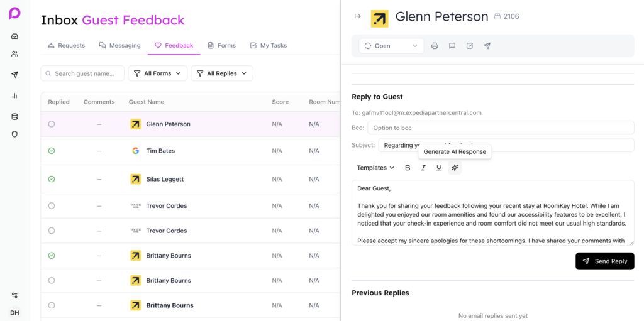Toggle the green replied check for Tim Bates
The image size is (644, 321).
[x=52, y=151]
